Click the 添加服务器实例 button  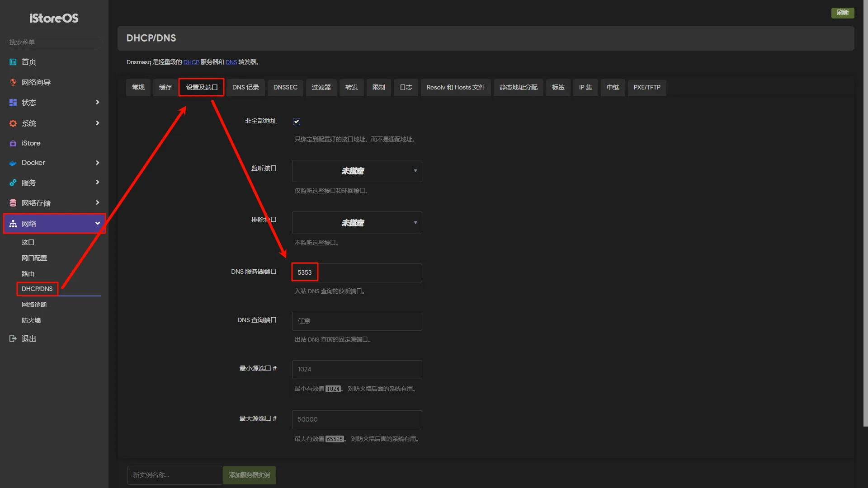tap(249, 475)
